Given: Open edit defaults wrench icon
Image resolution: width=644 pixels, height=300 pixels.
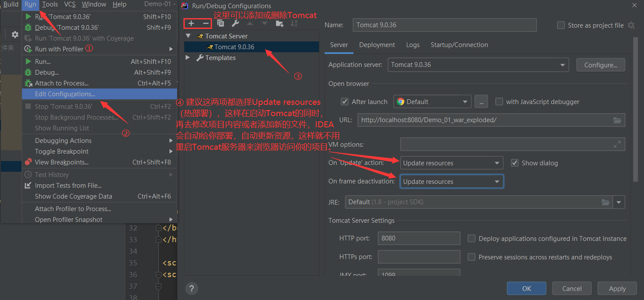Looking at the screenshot, I should tap(235, 24).
